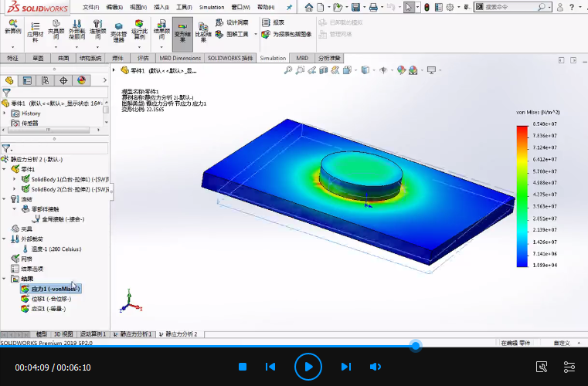Viewport: 588px width, 386px height.
Task: Click 为报表包括图像 include image for report
Action: [287, 34]
